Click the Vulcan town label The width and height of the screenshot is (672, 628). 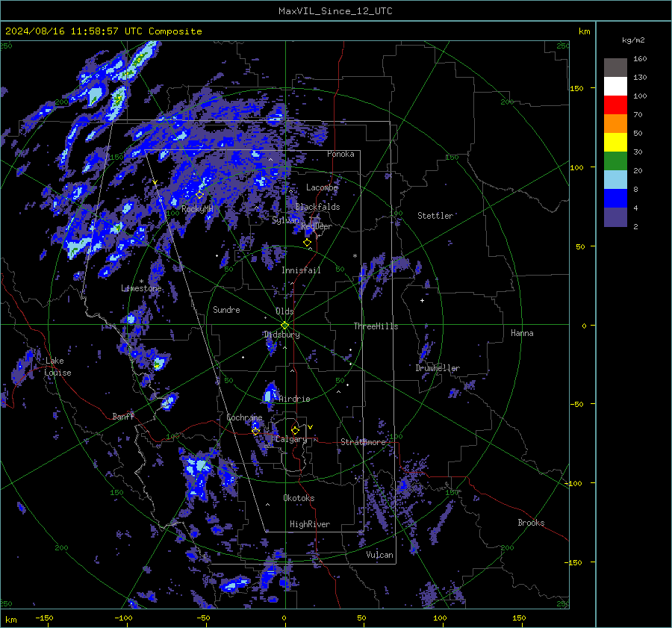[x=379, y=555]
